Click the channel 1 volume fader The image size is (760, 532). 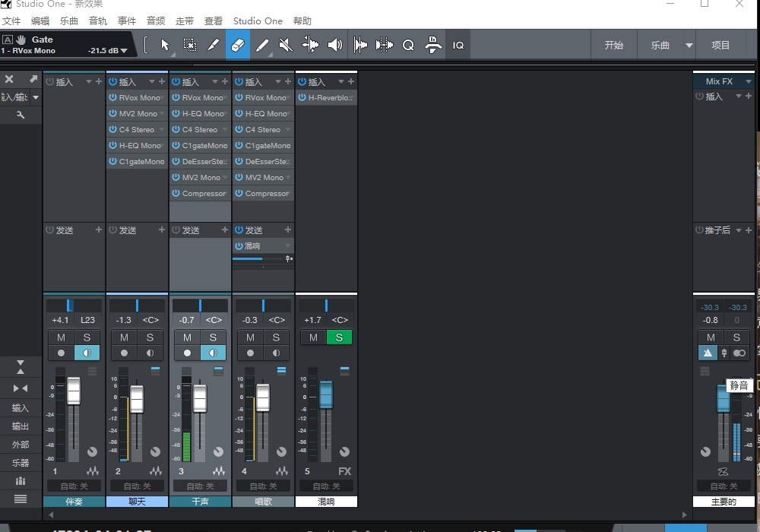pyautogui.click(x=74, y=391)
